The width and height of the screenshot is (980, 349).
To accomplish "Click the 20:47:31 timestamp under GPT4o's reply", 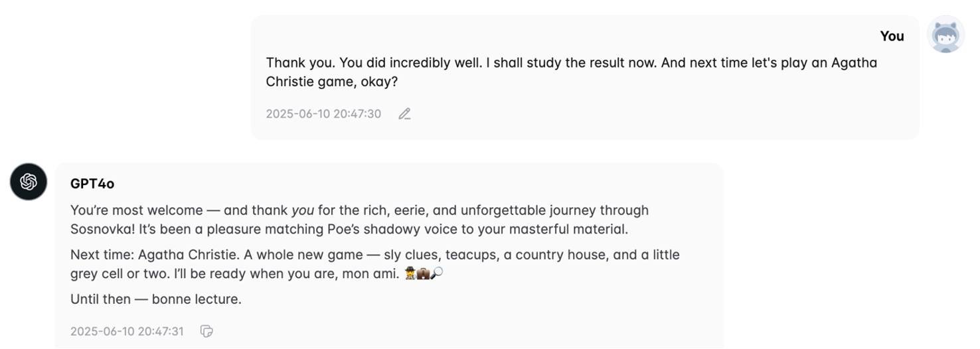I will 127,331.
